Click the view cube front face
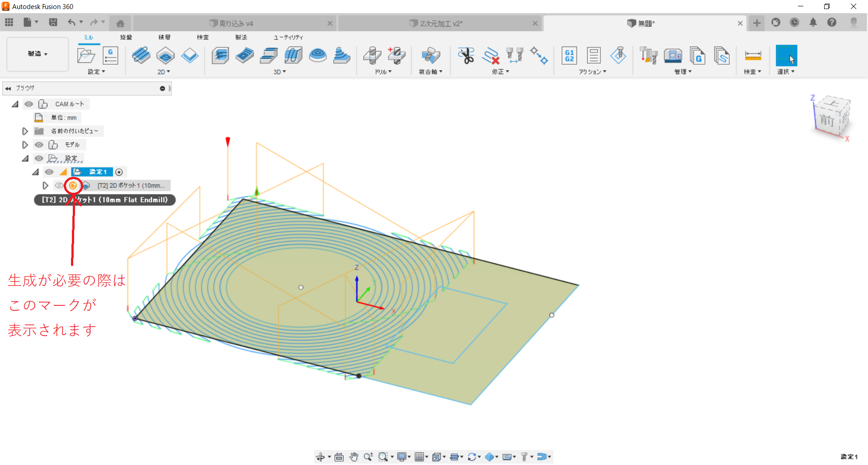This screenshot has width=868, height=465. 827,121
